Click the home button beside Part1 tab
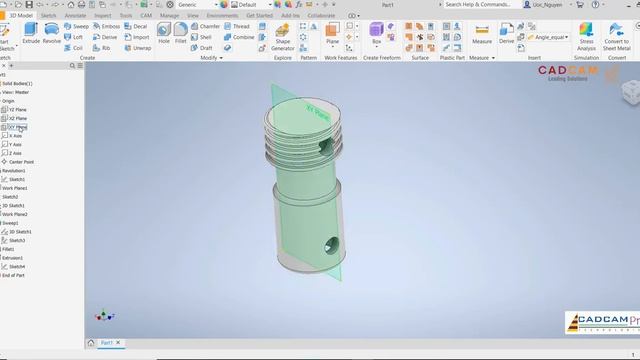This screenshot has width=640, height=360. 91,342
